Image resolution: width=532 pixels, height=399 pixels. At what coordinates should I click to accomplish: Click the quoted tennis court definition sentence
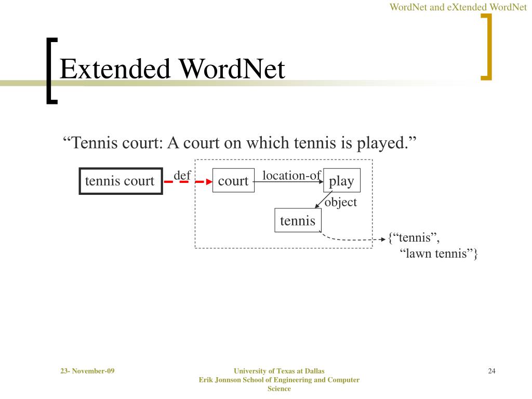[240, 143]
